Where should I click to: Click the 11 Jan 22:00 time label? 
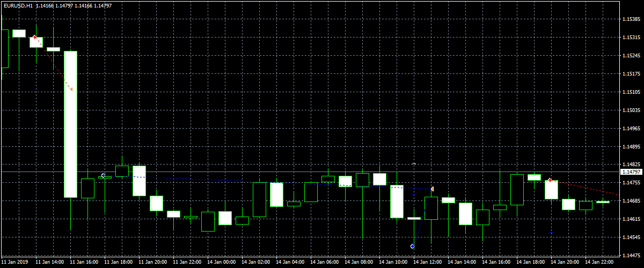187,263
